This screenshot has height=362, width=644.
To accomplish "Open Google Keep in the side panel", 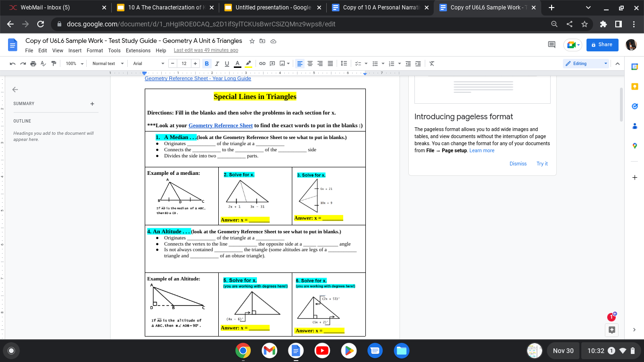I will click(635, 87).
